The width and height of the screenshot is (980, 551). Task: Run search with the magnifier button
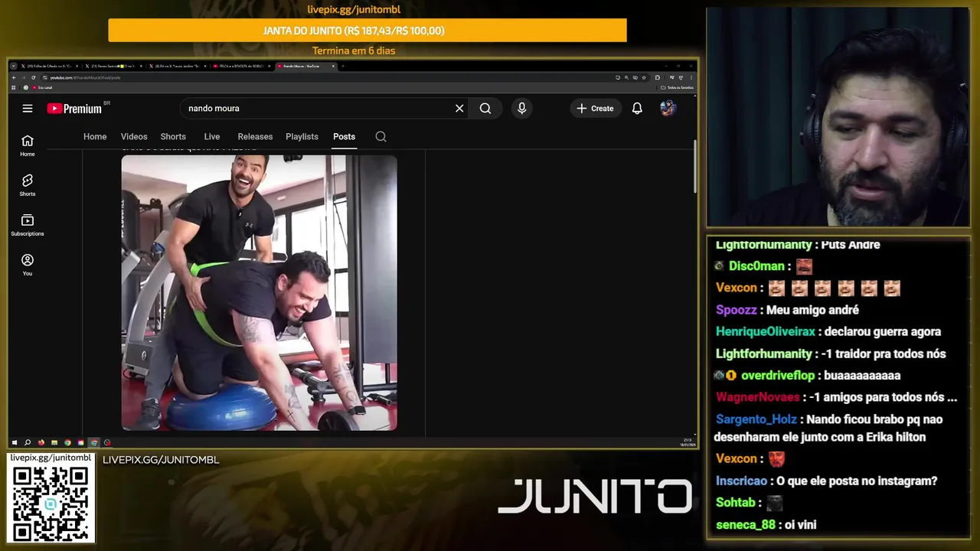pos(485,109)
